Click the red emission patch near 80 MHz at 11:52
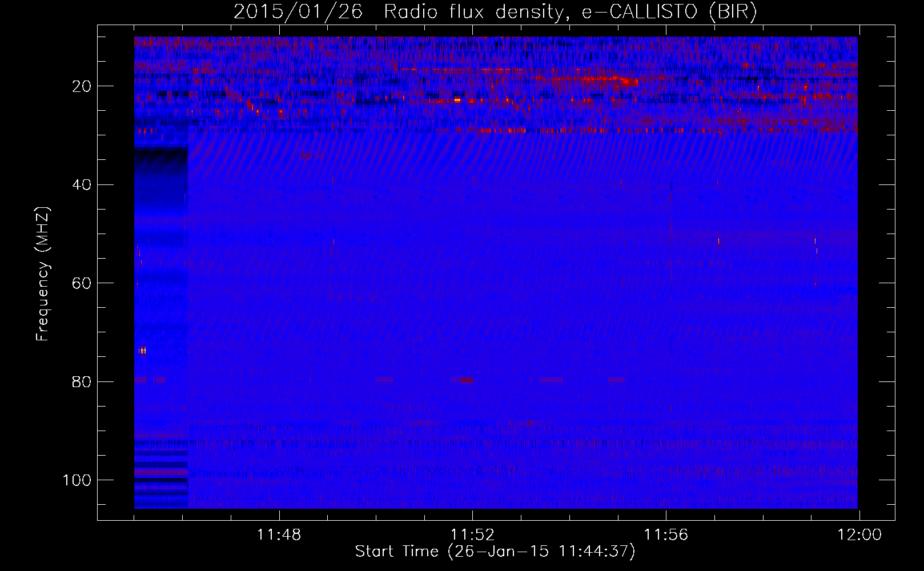The height and width of the screenshot is (571, 924). [467, 380]
